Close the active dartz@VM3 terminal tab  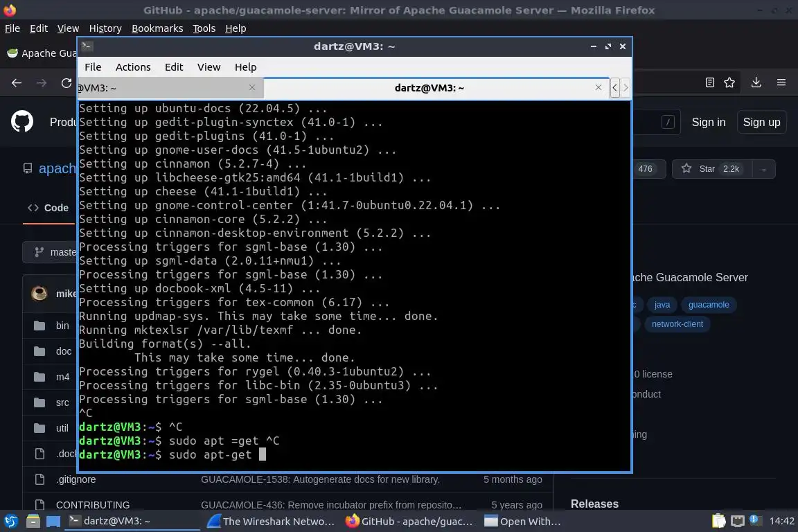click(598, 87)
